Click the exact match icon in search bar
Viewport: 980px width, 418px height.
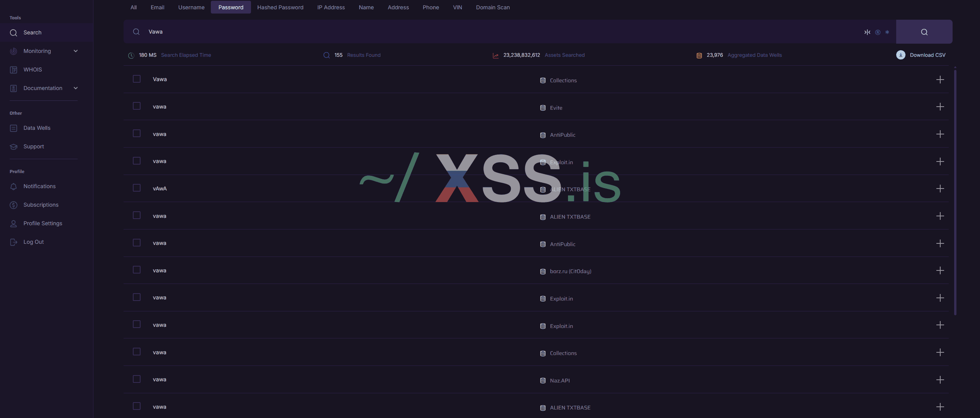click(x=867, y=32)
